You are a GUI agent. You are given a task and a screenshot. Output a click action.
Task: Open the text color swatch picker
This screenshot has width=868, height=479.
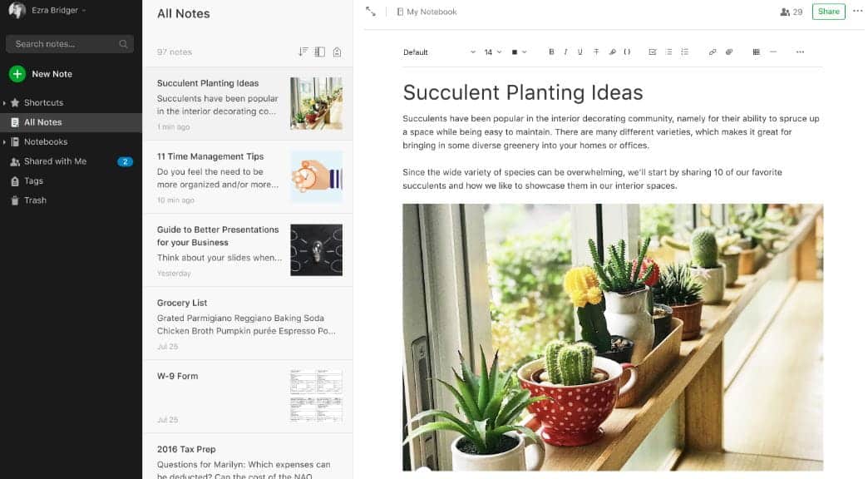[517, 52]
